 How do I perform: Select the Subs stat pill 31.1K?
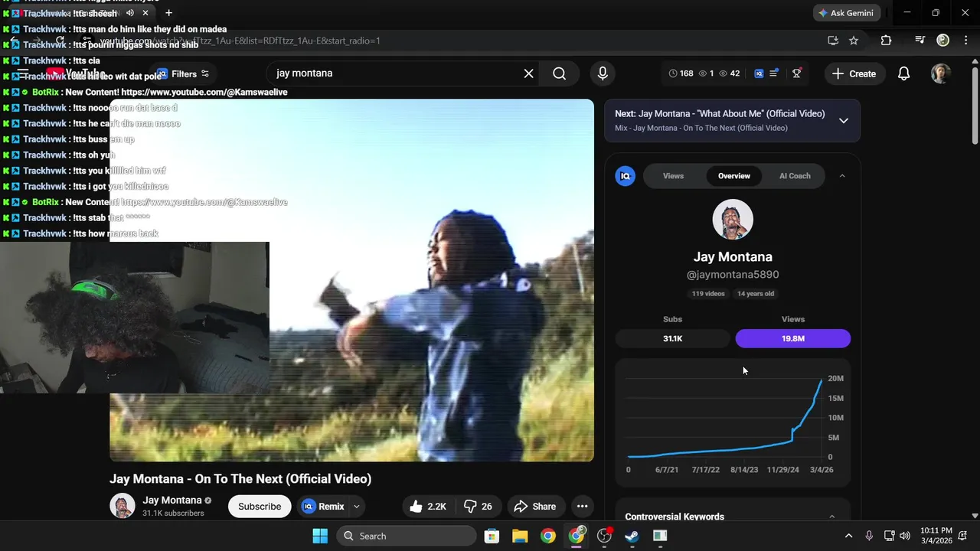point(672,338)
